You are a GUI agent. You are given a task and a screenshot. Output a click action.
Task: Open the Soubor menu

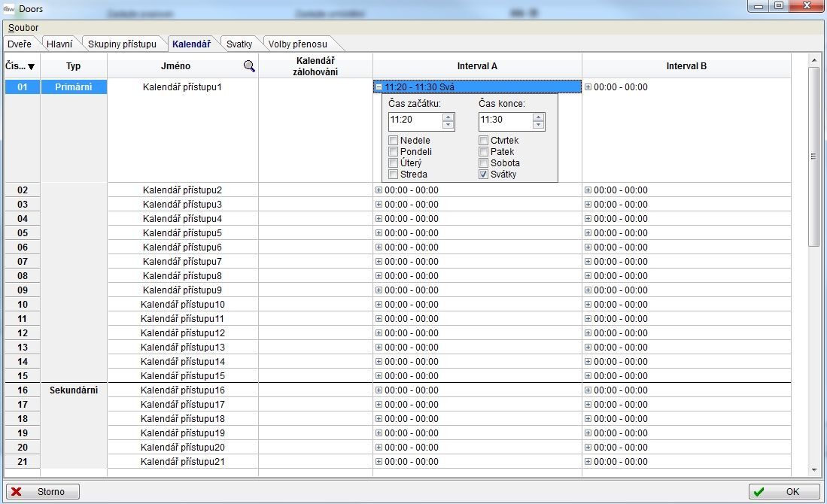[23, 28]
